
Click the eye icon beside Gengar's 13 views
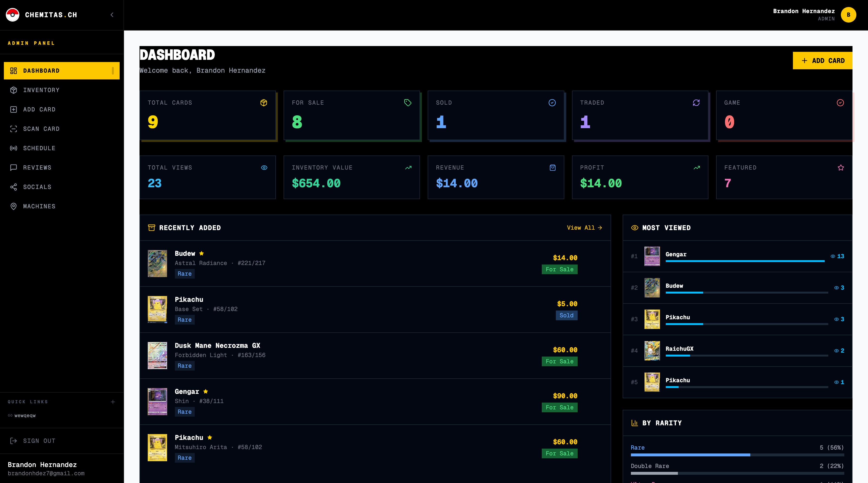(x=833, y=256)
